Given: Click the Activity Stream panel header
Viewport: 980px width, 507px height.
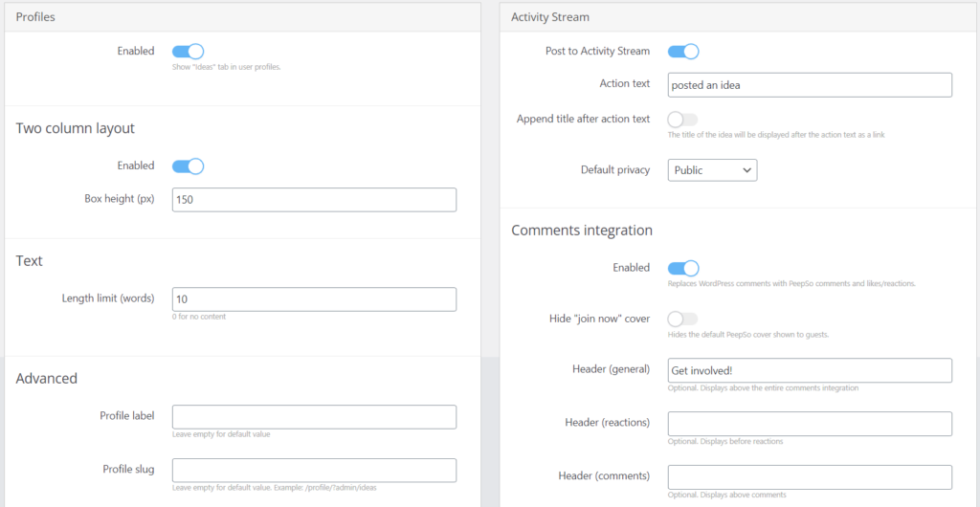Looking at the screenshot, I should click(x=740, y=17).
